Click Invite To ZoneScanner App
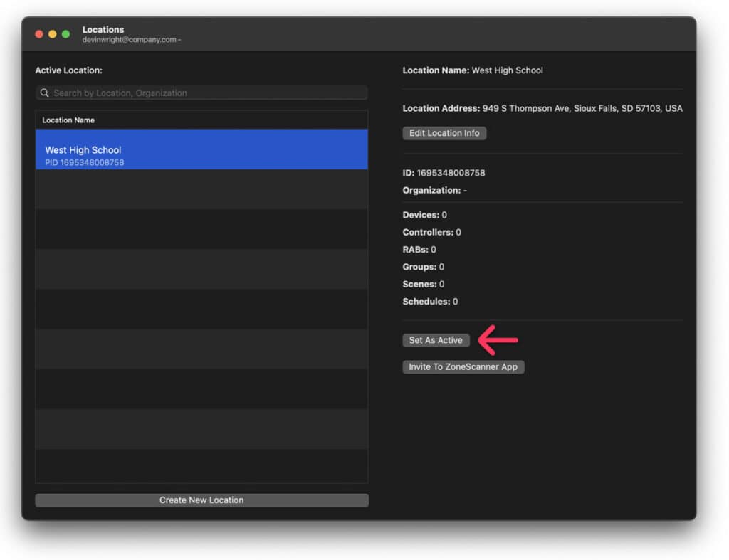 pos(463,367)
